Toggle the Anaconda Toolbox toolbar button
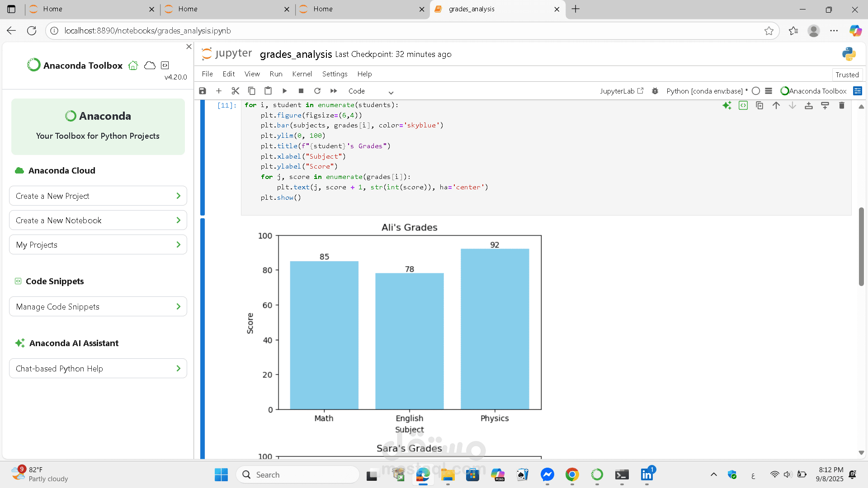 tap(813, 91)
